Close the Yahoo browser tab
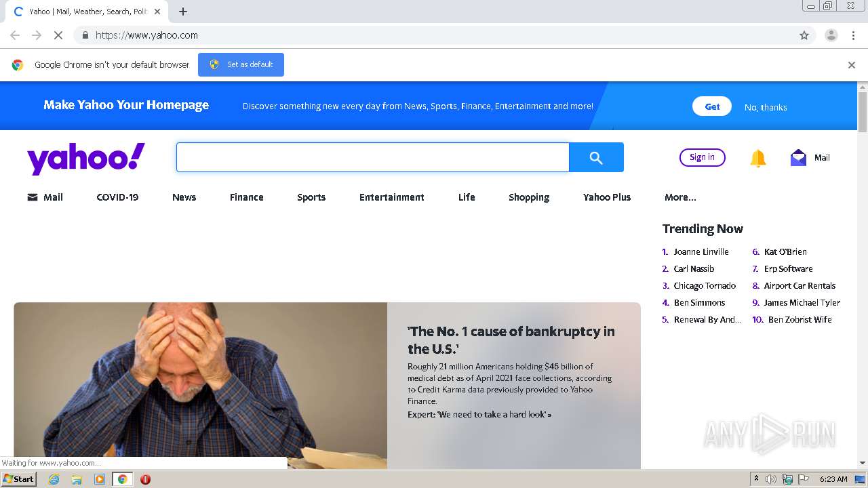The width and height of the screenshot is (868, 488). (x=157, y=12)
